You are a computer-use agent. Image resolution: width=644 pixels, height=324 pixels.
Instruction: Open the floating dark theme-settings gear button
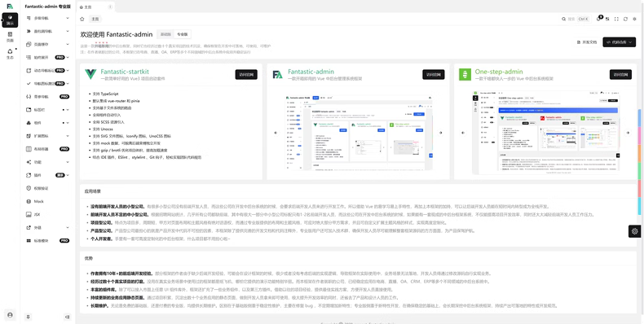[x=634, y=231]
